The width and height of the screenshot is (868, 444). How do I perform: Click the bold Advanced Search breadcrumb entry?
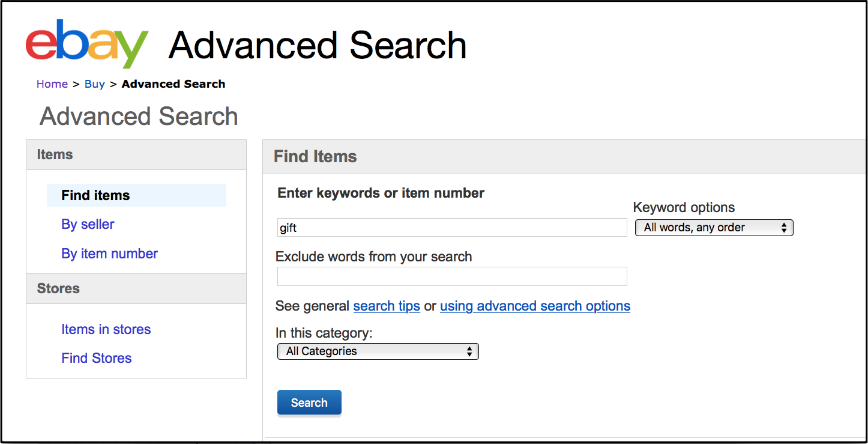point(173,84)
